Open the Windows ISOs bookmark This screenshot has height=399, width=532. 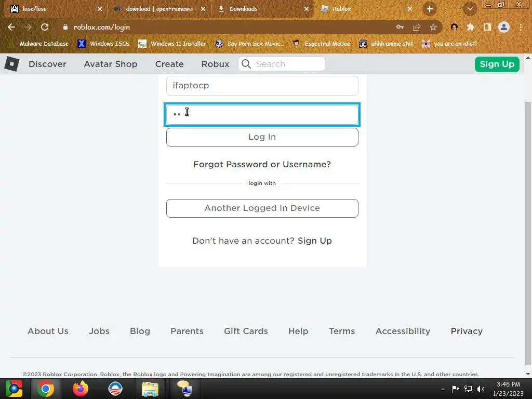(x=103, y=44)
